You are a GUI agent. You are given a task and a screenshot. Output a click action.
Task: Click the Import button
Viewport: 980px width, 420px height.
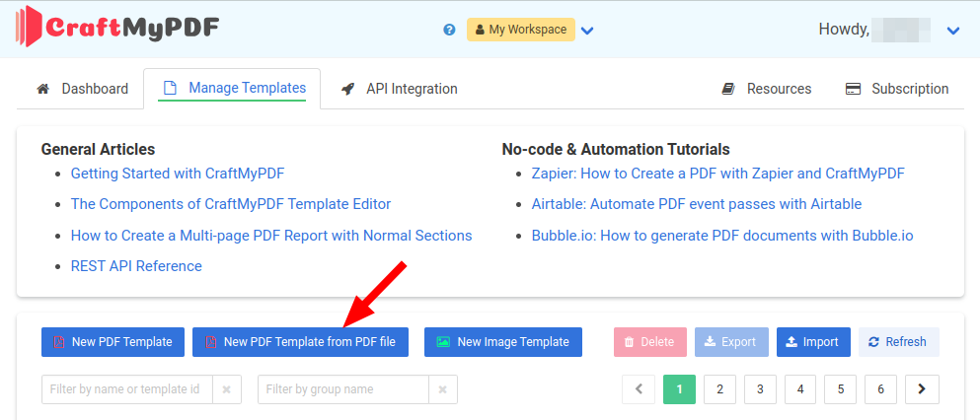click(814, 342)
